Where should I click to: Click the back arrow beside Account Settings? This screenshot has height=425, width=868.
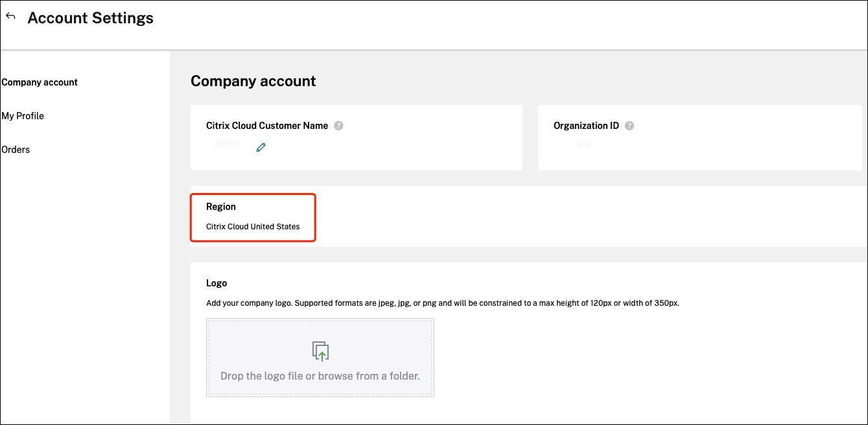coord(10,16)
